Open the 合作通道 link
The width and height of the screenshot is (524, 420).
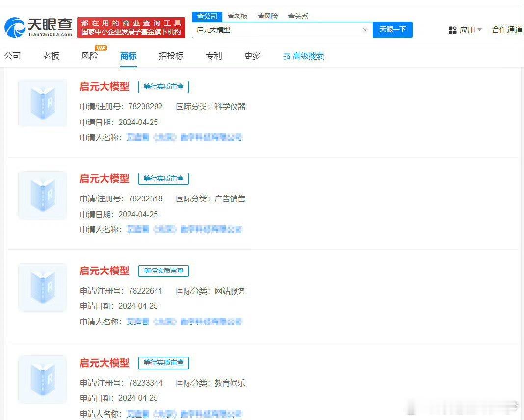tap(507, 30)
